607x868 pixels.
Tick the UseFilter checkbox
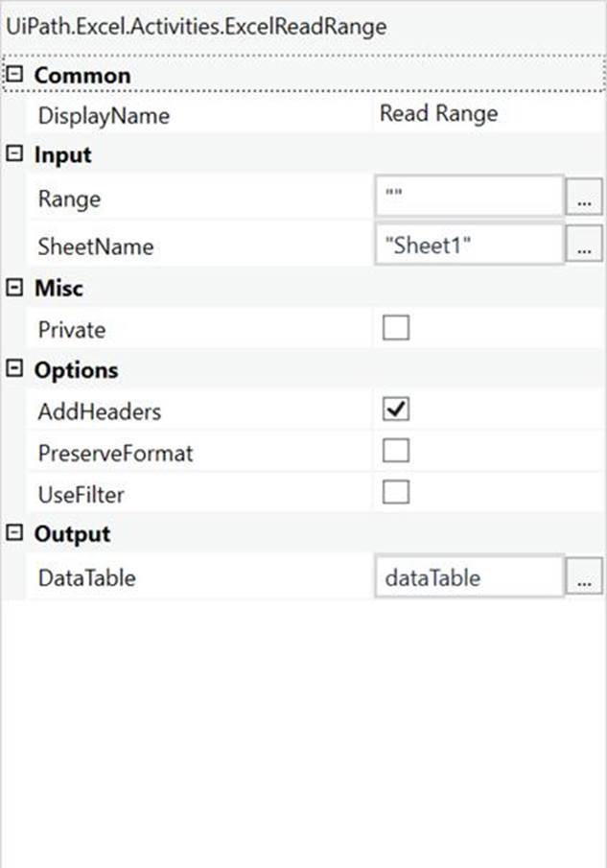396,493
